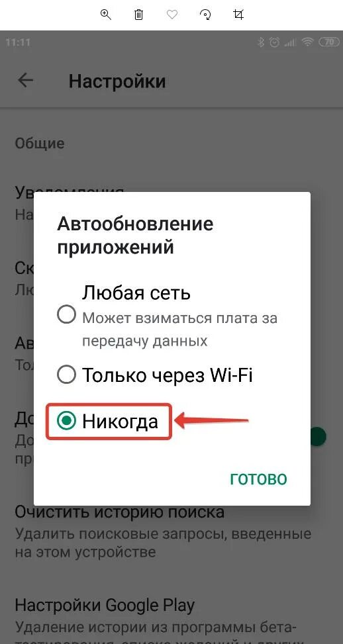Select the Никогда radio option
This screenshot has width=343, height=644.
pos(66,421)
